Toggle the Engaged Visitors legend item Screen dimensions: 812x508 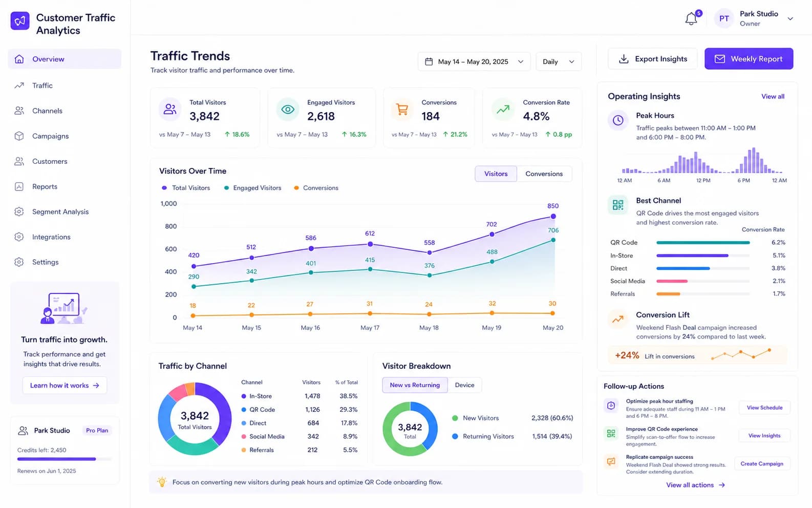pos(252,188)
